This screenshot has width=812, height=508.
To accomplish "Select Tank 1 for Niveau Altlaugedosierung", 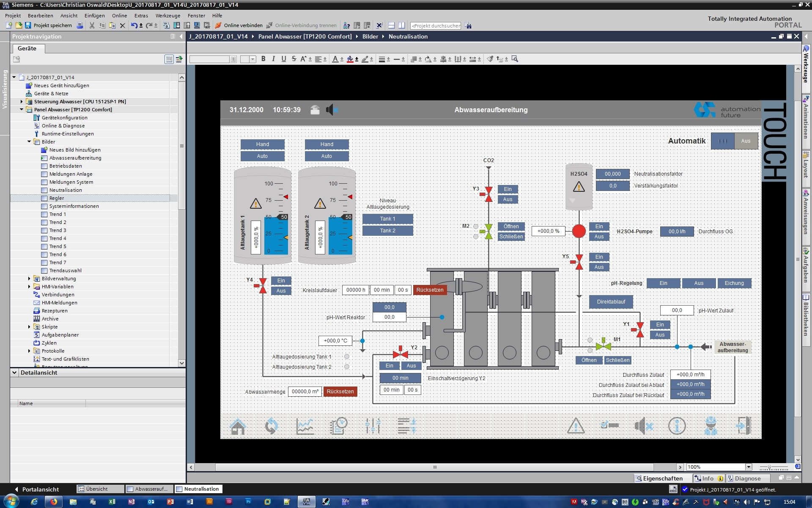I will point(387,219).
